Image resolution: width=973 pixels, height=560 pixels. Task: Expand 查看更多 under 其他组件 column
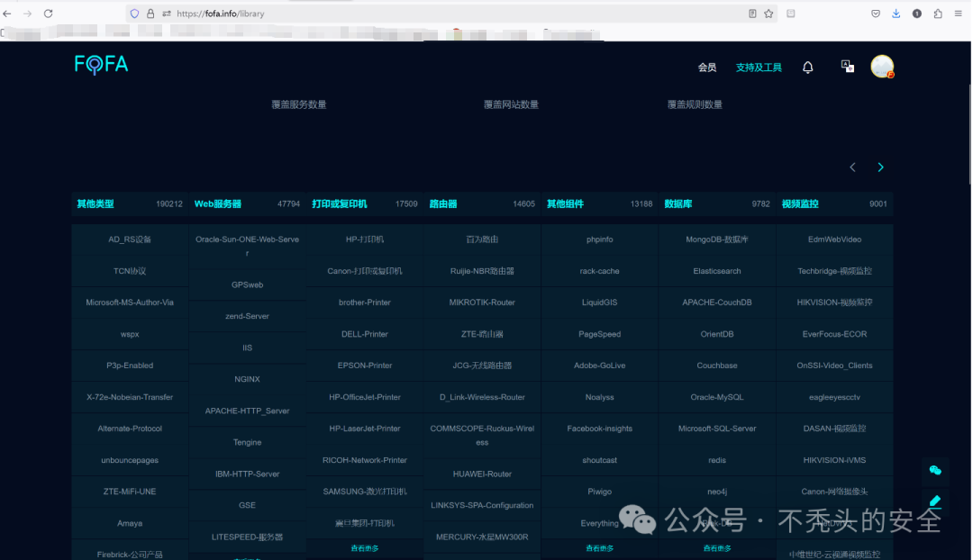click(x=599, y=549)
